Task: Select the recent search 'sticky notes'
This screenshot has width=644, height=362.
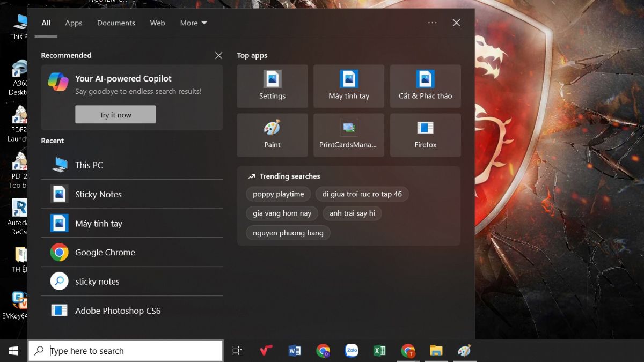Action: point(132,281)
